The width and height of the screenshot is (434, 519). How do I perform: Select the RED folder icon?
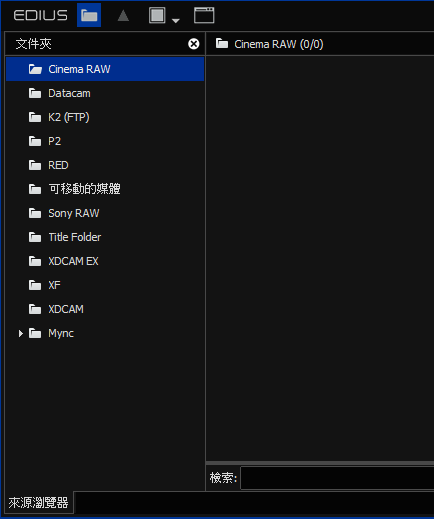pyautogui.click(x=35, y=165)
